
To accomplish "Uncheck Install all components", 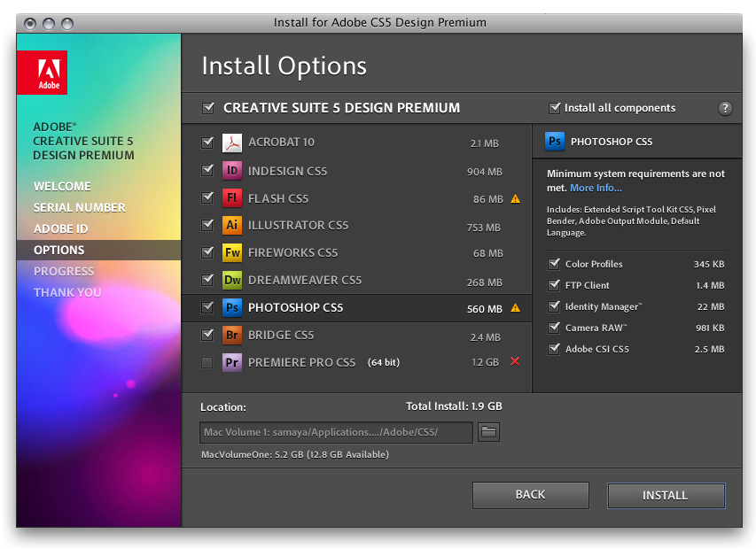I will [x=556, y=108].
